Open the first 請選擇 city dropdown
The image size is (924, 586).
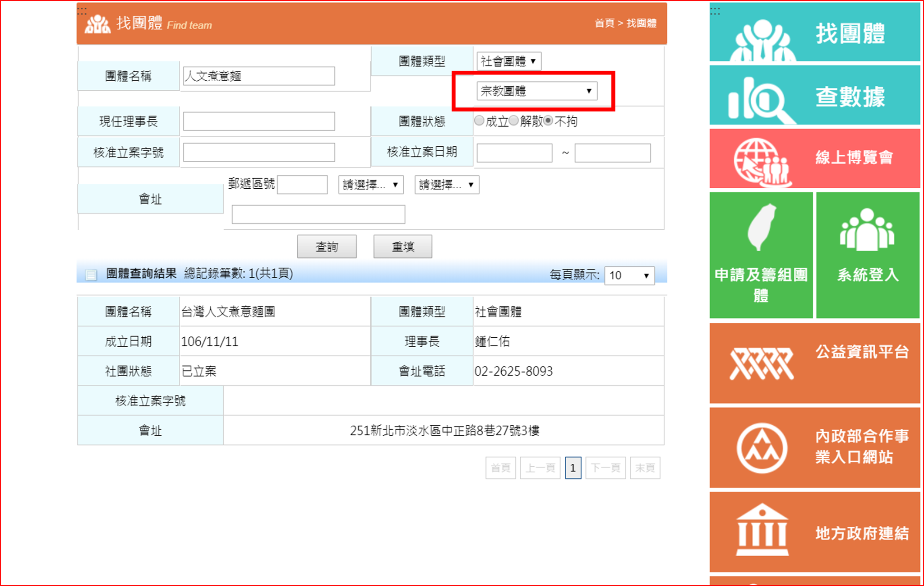click(371, 185)
